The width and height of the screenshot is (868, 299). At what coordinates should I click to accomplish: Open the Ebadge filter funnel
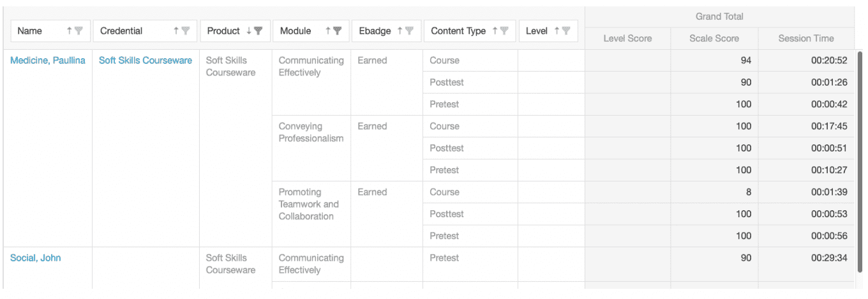click(x=410, y=31)
